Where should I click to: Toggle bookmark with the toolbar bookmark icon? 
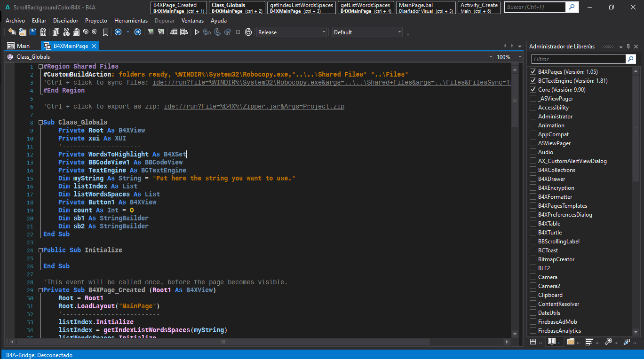point(105,32)
